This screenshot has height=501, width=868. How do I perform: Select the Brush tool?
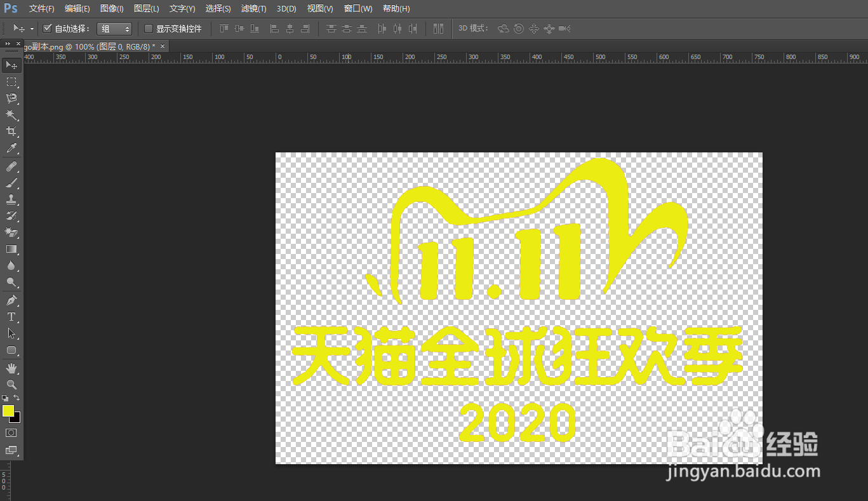pyautogui.click(x=11, y=183)
